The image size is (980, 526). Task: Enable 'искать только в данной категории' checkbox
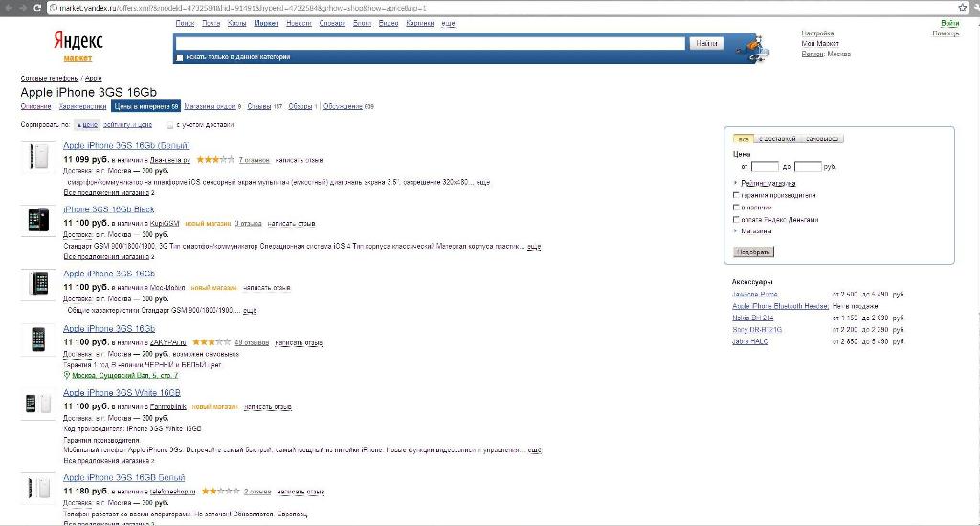[x=179, y=57]
